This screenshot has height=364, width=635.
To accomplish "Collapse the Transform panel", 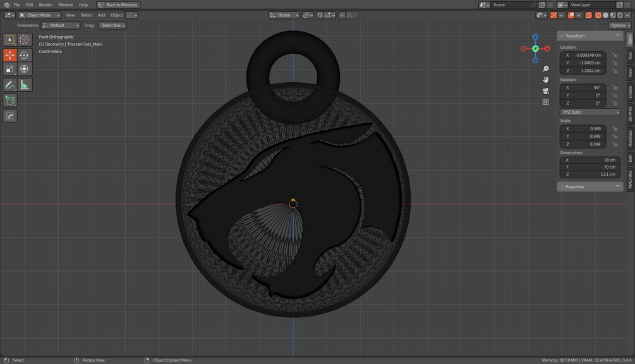I will tap(590, 35).
